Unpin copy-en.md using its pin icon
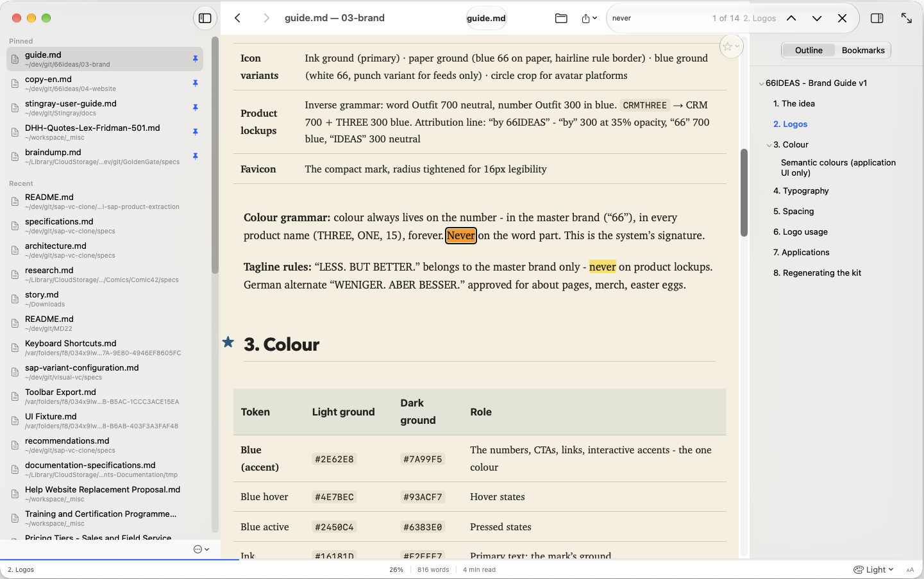Viewport: 924px width, 579px height. pos(195,83)
